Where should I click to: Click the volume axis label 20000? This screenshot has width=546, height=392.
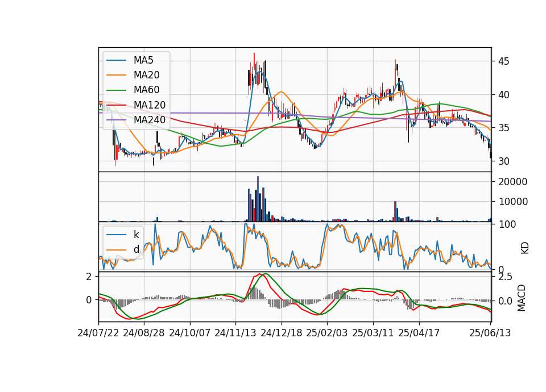(512, 182)
